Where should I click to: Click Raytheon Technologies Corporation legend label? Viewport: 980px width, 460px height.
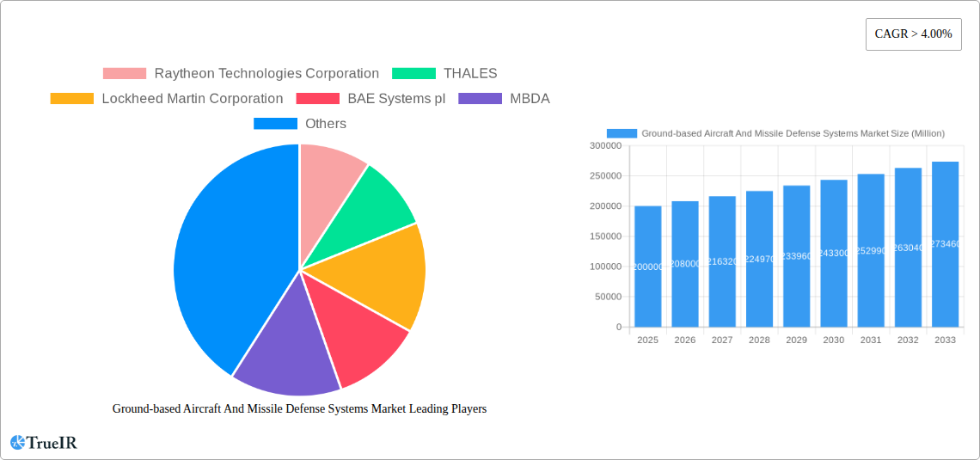click(266, 73)
